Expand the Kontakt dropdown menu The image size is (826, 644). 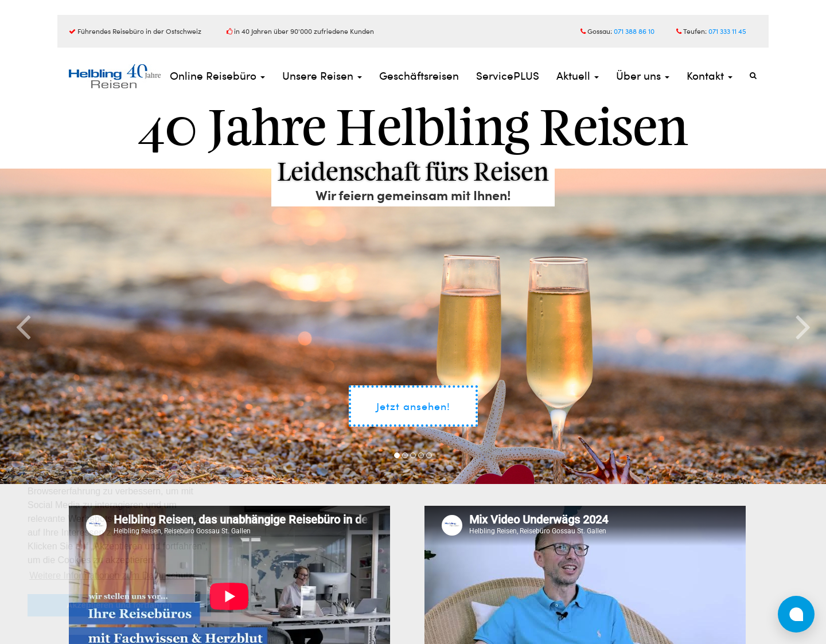coord(710,76)
